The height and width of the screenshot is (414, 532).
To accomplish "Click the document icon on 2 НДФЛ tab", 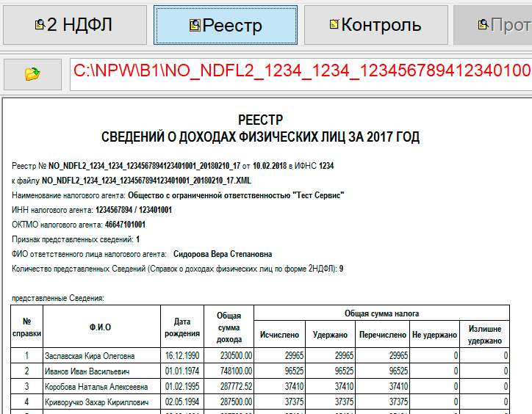I will click(40, 24).
